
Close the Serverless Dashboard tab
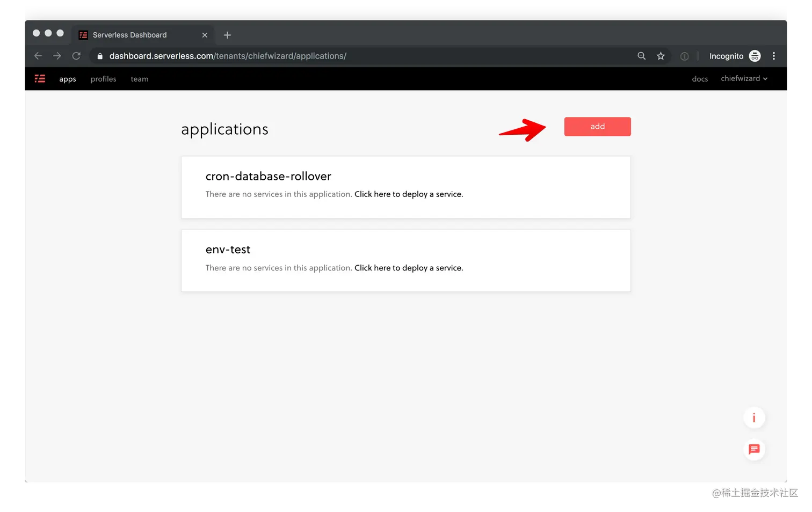pyautogui.click(x=205, y=35)
